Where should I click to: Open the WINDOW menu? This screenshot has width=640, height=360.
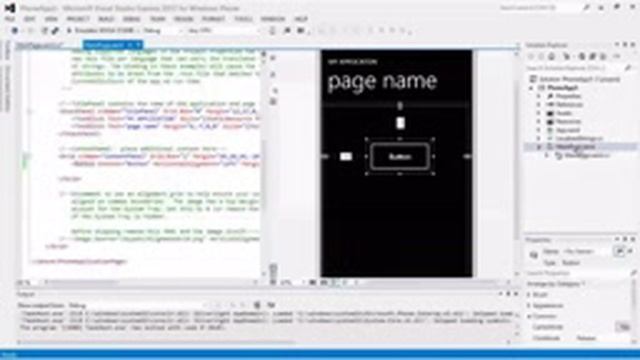click(273, 19)
